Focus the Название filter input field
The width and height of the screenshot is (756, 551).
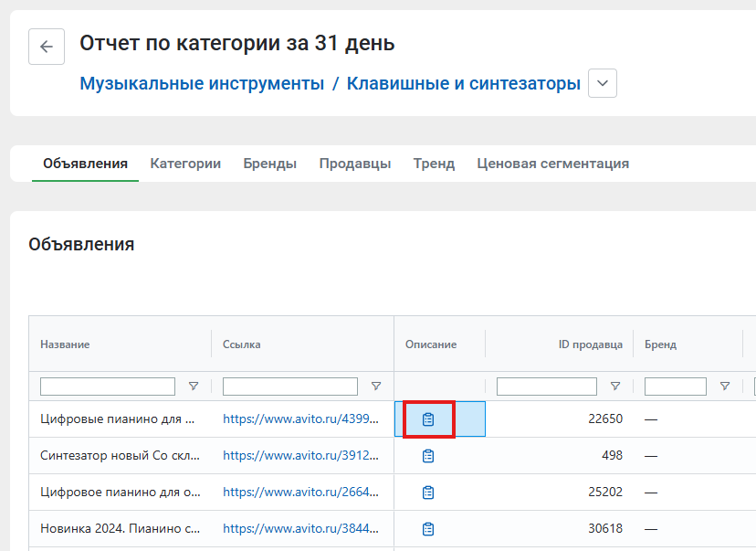pyautogui.click(x=108, y=387)
